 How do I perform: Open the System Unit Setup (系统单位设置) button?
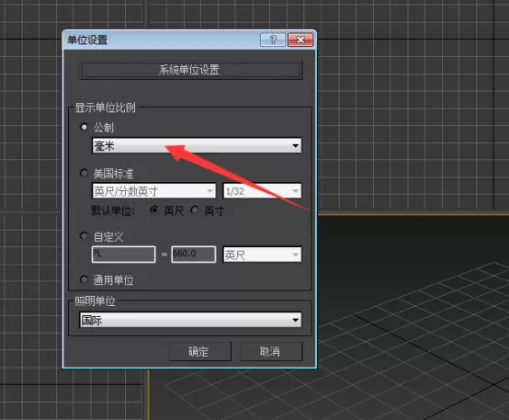coord(191,70)
